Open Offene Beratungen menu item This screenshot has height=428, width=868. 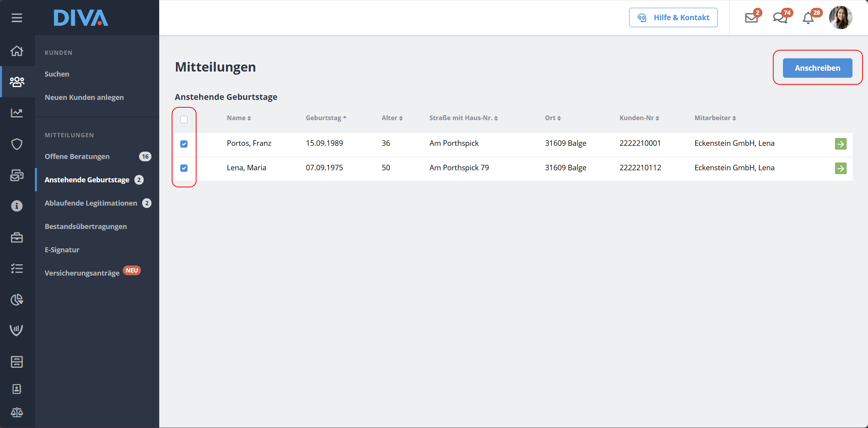pos(77,156)
